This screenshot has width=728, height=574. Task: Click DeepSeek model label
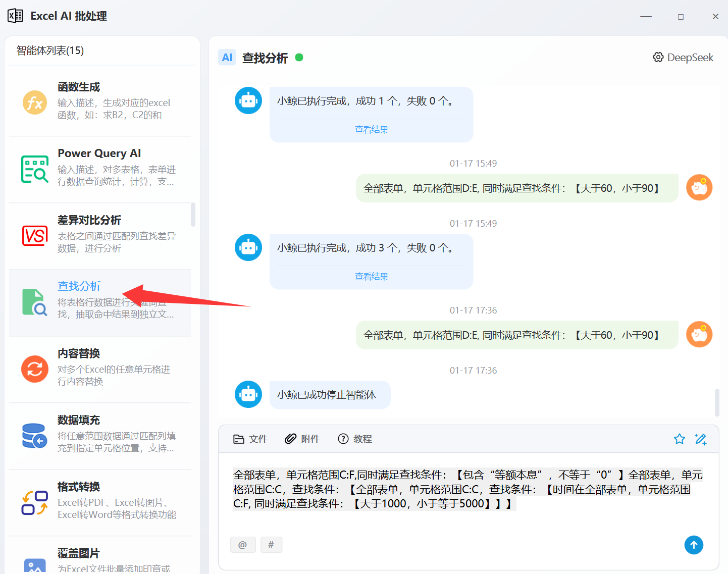coord(690,58)
